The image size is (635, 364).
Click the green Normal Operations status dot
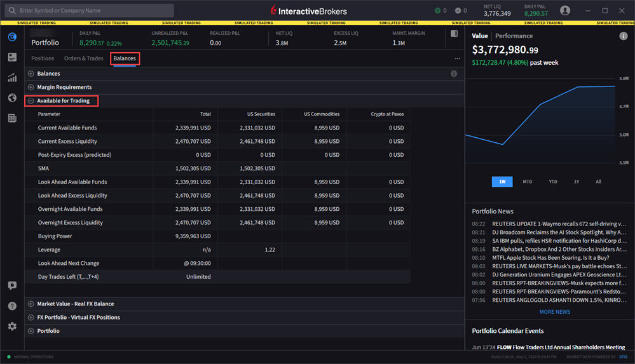(x=9, y=357)
